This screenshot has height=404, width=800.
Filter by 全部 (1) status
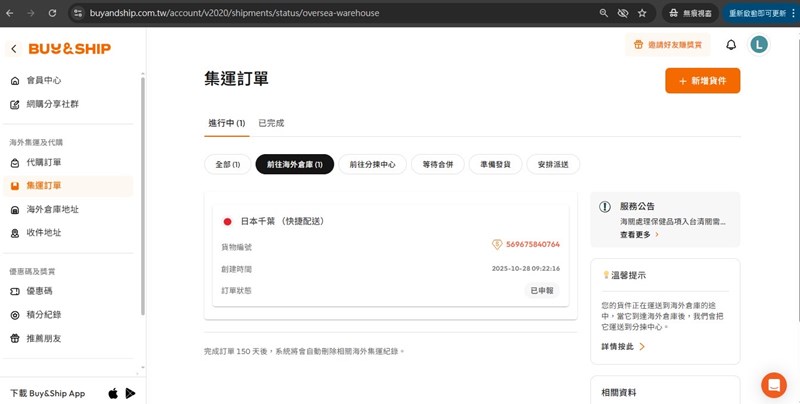[x=227, y=164]
